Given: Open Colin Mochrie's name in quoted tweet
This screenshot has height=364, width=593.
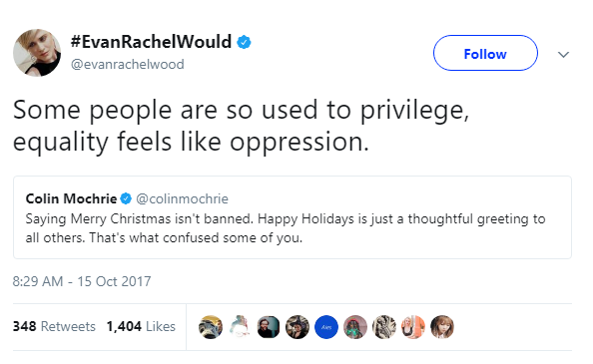Looking at the screenshot, I should (x=71, y=198).
